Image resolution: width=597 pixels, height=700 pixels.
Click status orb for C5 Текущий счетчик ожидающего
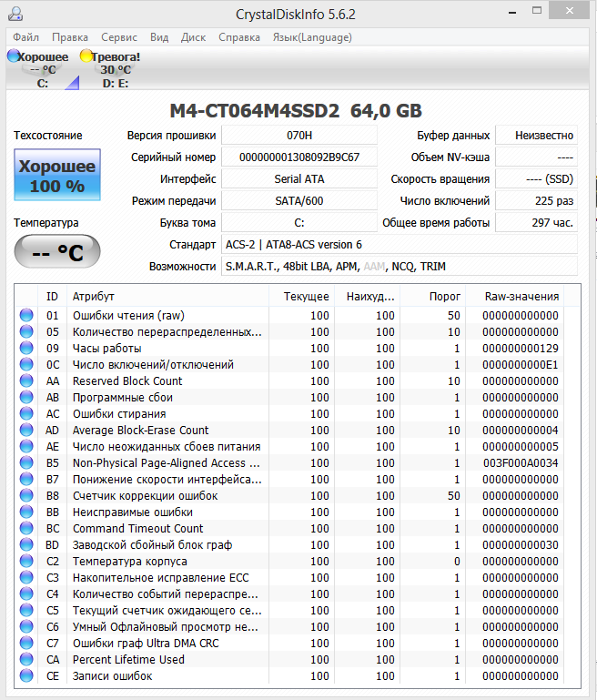pyautogui.click(x=26, y=609)
